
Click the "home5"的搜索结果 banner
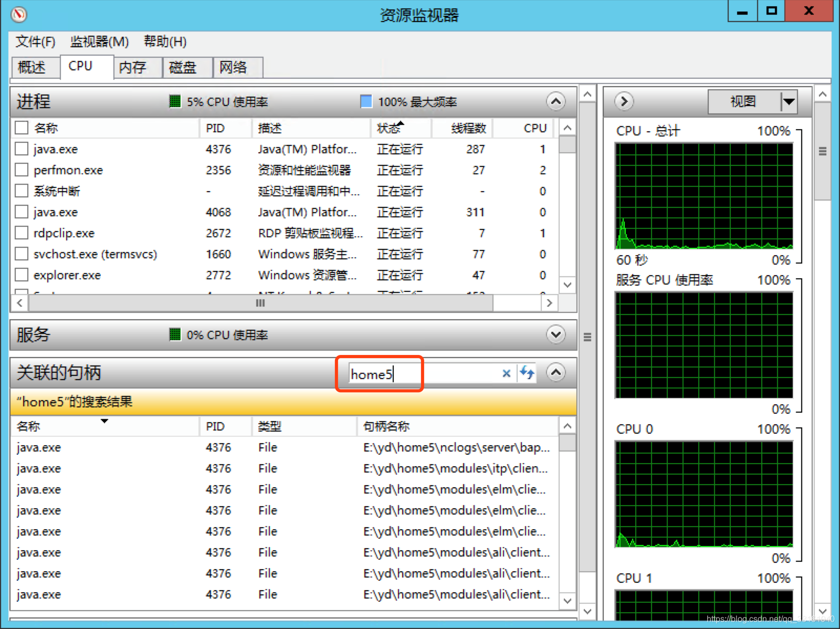click(293, 402)
